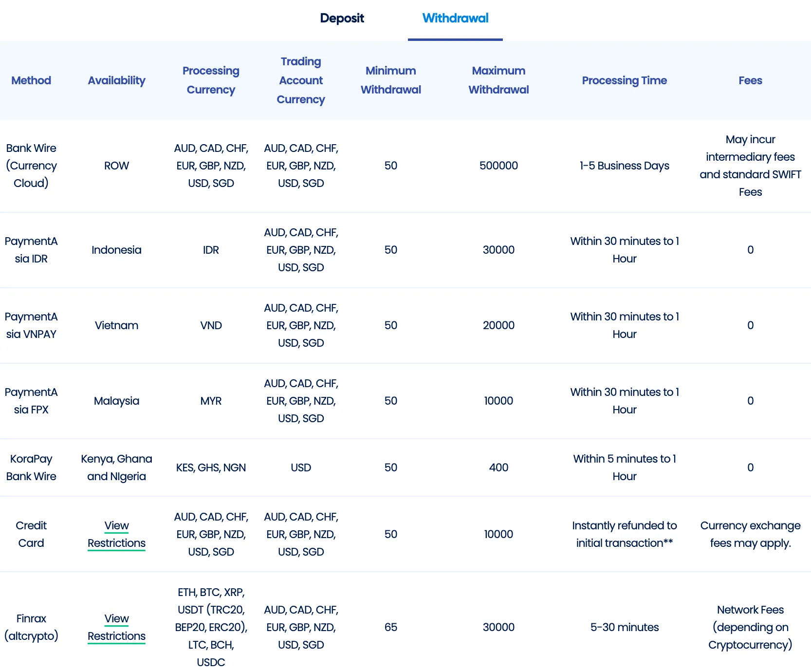Click the 65 minimum withdrawal value
811x672 pixels.
pyautogui.click(x=391, y=627)
